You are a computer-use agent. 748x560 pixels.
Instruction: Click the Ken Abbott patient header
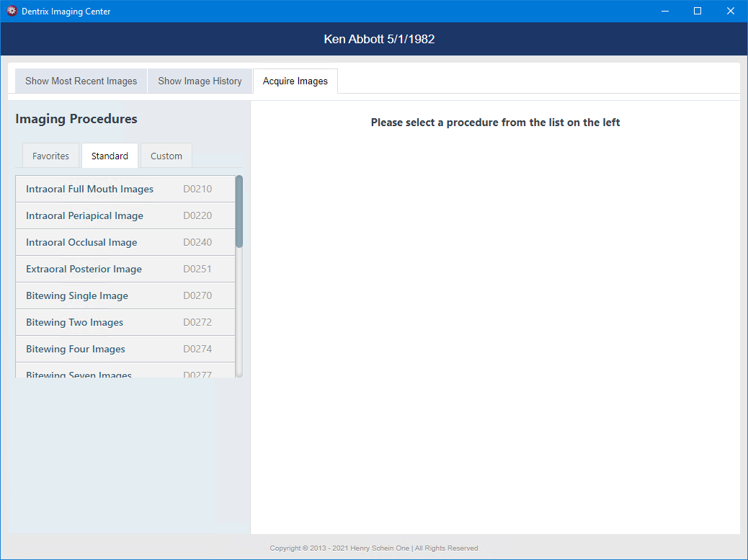[379, 39]
